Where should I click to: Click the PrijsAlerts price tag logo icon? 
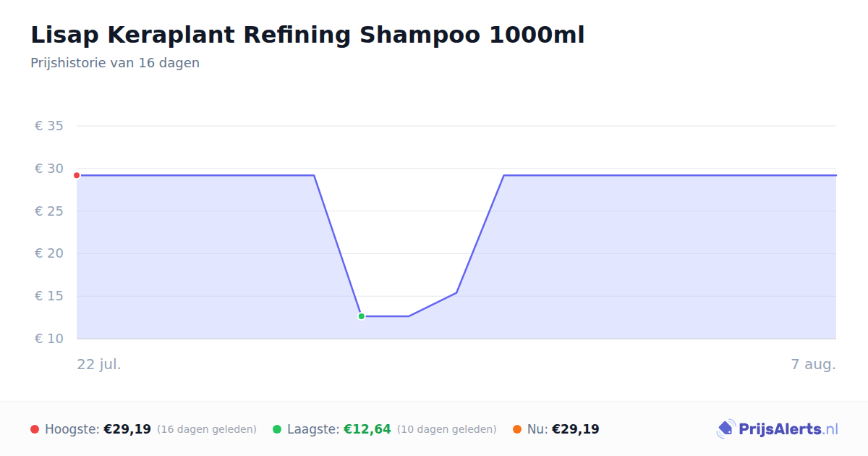pos(726,429)
